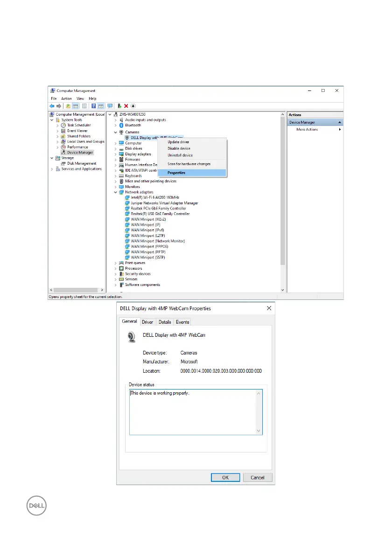Screen dimensions: 392x556
Task: Select Properties in the context menu
Action: pos(192,173)
